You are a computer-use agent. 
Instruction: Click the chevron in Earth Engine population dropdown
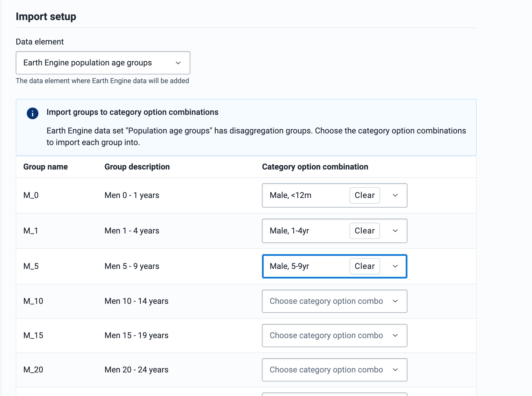coord(178,63)
